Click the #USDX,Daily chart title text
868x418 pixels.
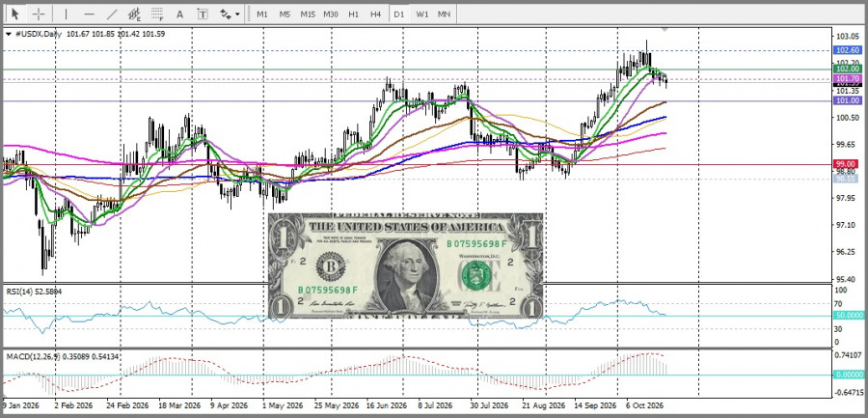pos(38,34)
